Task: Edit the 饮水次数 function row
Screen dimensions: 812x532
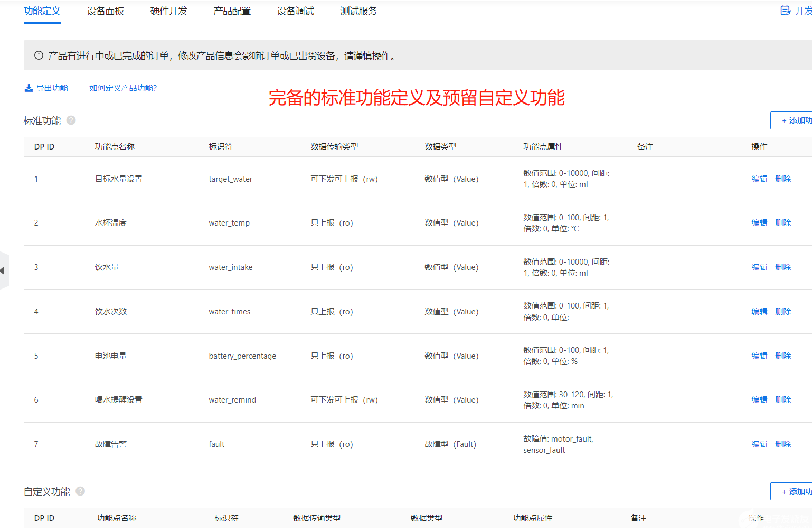Action: [759, 312]
